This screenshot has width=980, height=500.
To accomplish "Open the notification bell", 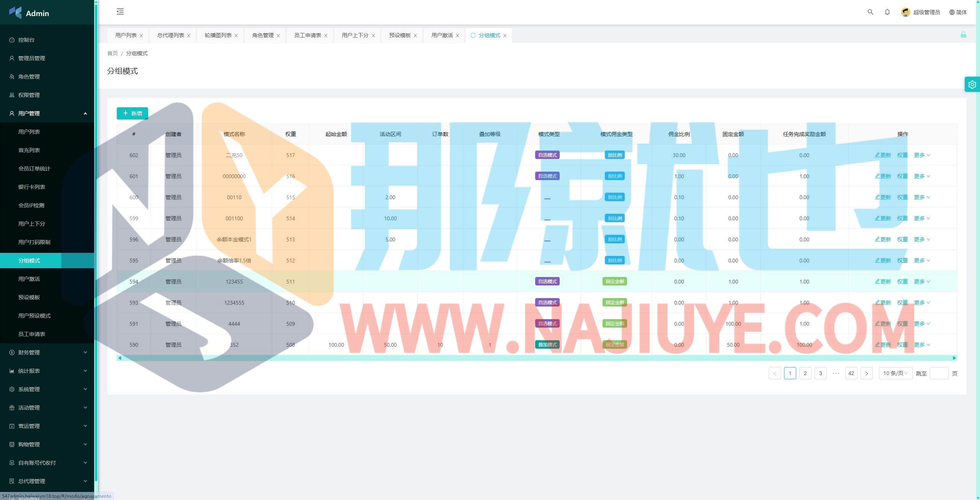I will (887, 12).
